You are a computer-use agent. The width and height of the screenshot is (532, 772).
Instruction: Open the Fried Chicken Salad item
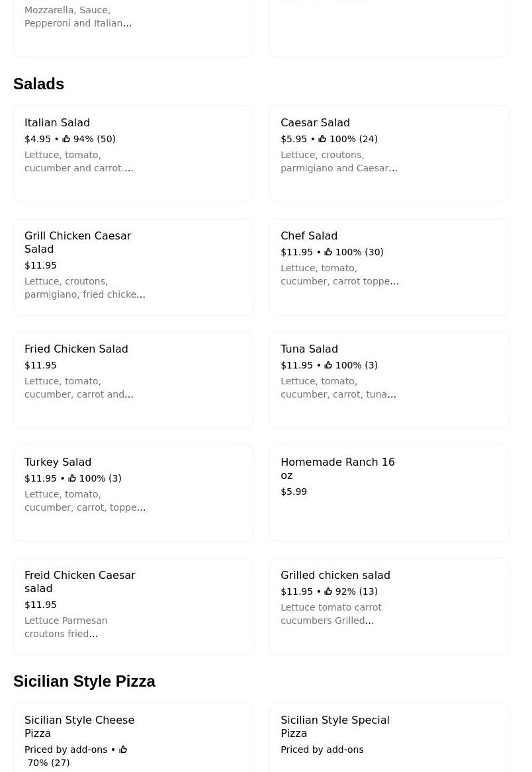tap(133, 380)
